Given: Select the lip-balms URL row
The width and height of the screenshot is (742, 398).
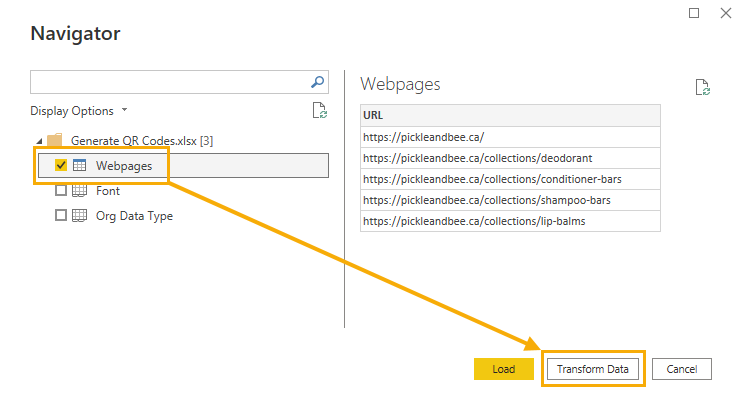Looking at the screenshot, I should pos(510,221).
